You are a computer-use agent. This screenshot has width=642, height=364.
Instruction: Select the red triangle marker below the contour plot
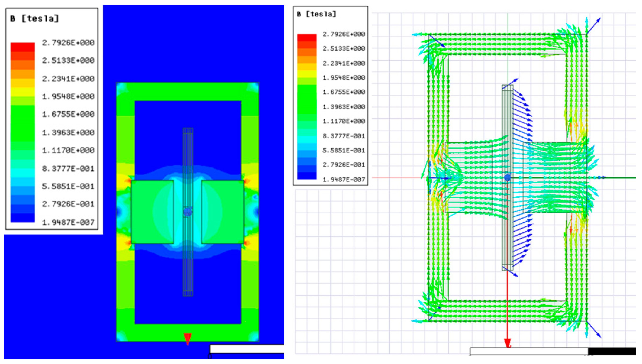(187, 338)
